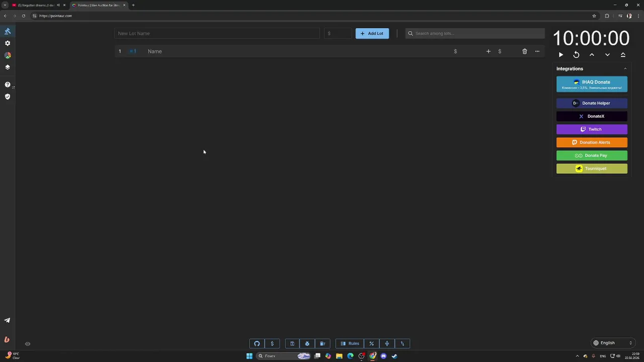Open Steam from taskbar
The height and width of the screenshot is (362, 644).
coord(394,356)
